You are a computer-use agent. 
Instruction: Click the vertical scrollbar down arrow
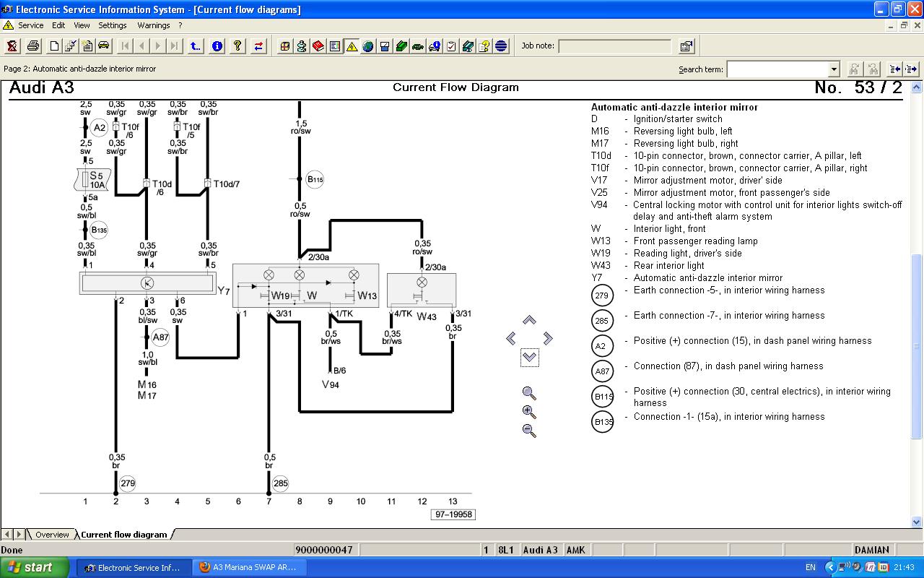[x=918, y=522]
